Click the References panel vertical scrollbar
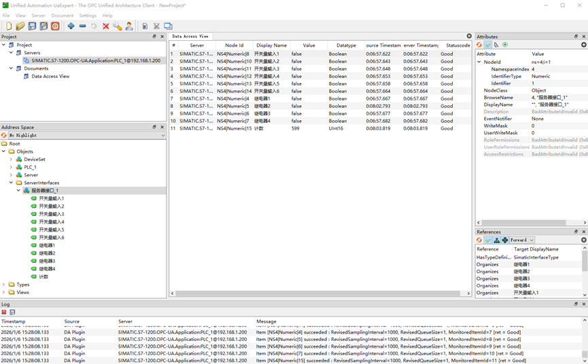 pos(584,261)
